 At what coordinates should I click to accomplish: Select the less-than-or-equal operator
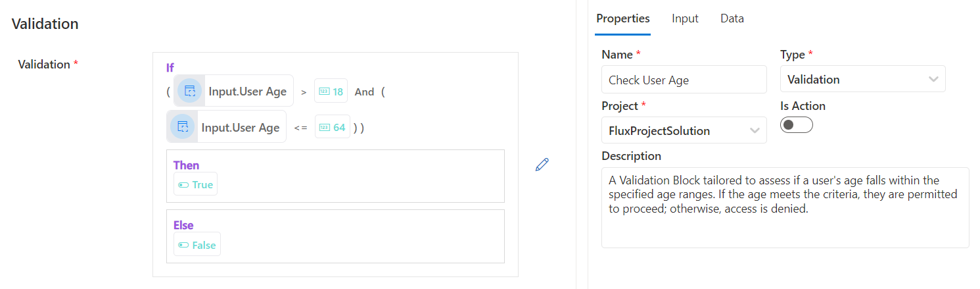tap(300, 128)
